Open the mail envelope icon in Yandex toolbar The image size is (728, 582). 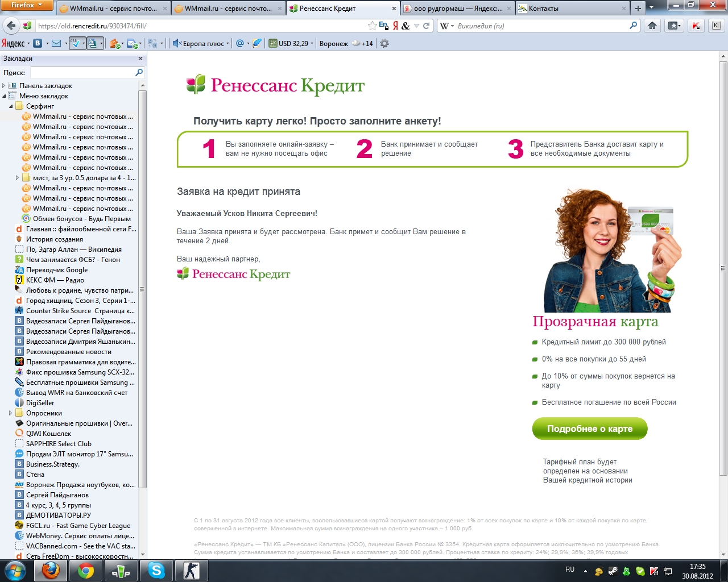[x=56, y=43]
